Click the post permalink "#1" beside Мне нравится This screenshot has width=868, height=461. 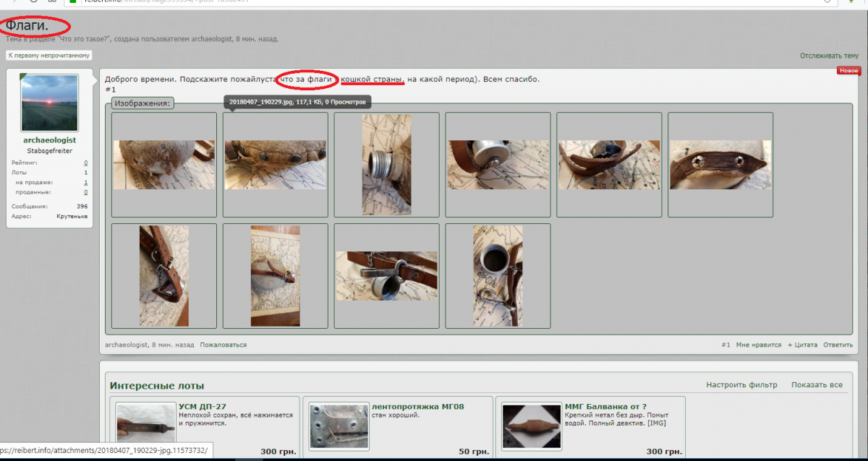726,345
